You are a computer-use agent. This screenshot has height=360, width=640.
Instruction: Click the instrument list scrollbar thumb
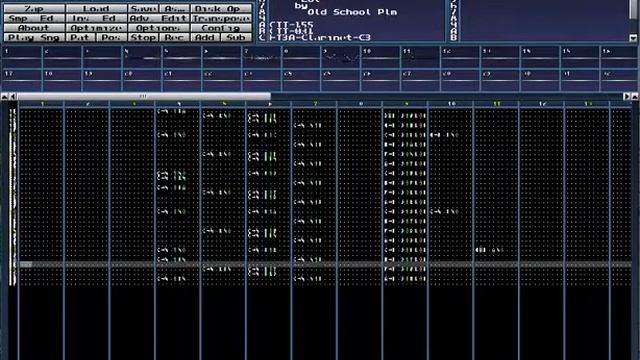(x=633, y=8)
